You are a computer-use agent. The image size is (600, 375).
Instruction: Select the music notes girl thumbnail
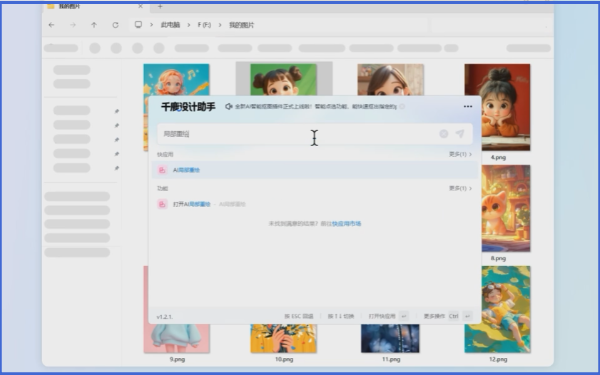(x=176, y=80)
